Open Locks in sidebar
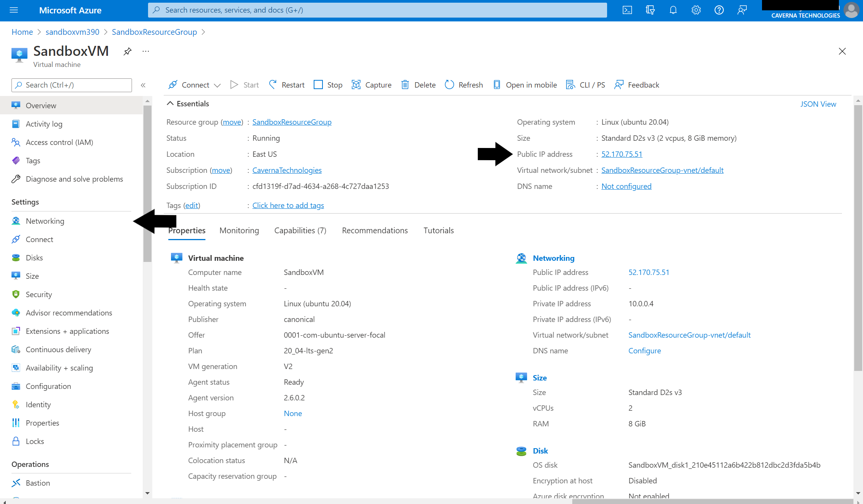This screenshot has height=504, width=863. pos(35,441)
